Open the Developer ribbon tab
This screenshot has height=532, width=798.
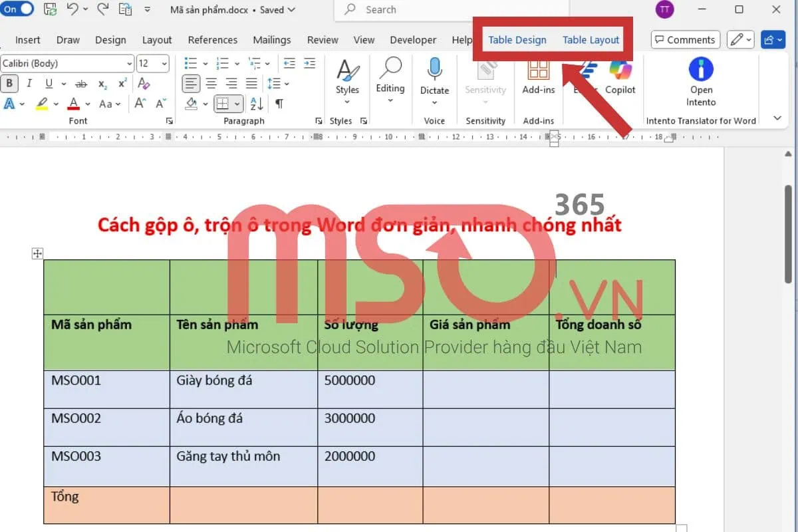click(x=412, y=40)
